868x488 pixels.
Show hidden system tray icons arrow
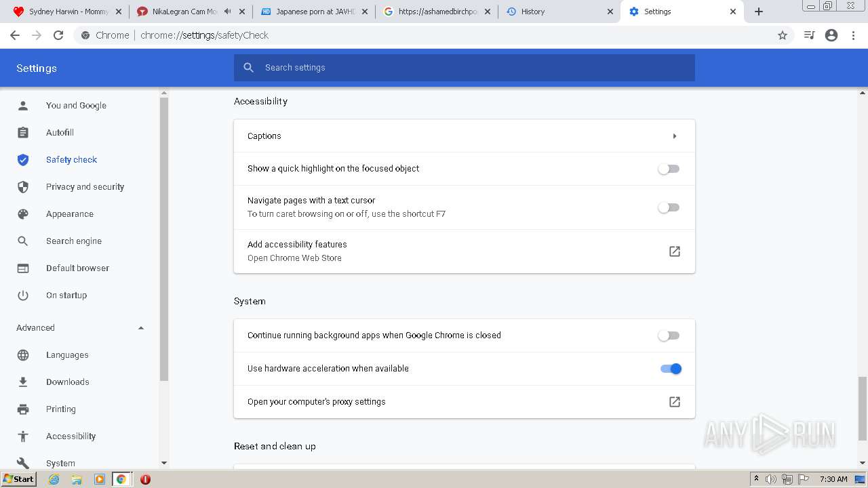click(x=756, y=479)
